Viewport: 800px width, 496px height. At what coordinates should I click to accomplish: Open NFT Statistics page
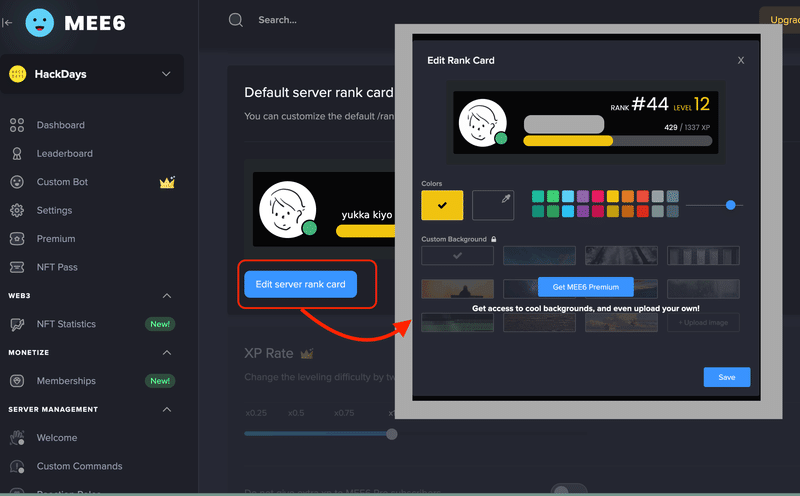(x=66, y=324)
